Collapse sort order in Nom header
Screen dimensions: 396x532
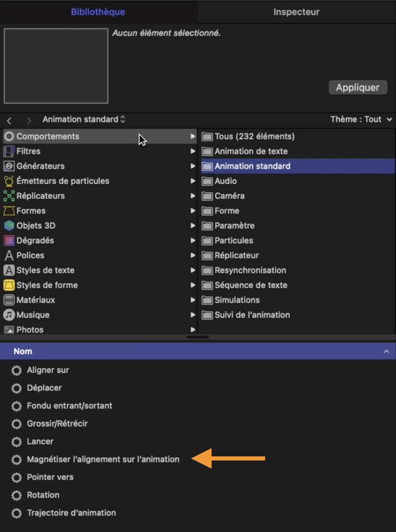(386, 351)
